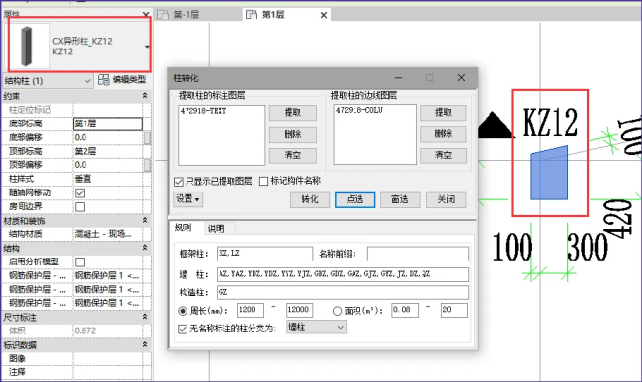Close the 属性 properties panel

[146, 14]
